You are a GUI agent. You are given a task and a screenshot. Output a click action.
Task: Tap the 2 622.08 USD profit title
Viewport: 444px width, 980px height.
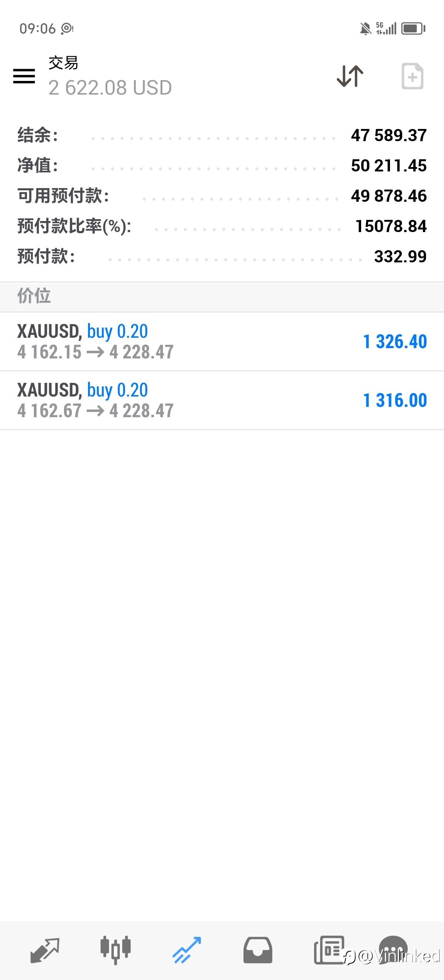coord(110,88)
